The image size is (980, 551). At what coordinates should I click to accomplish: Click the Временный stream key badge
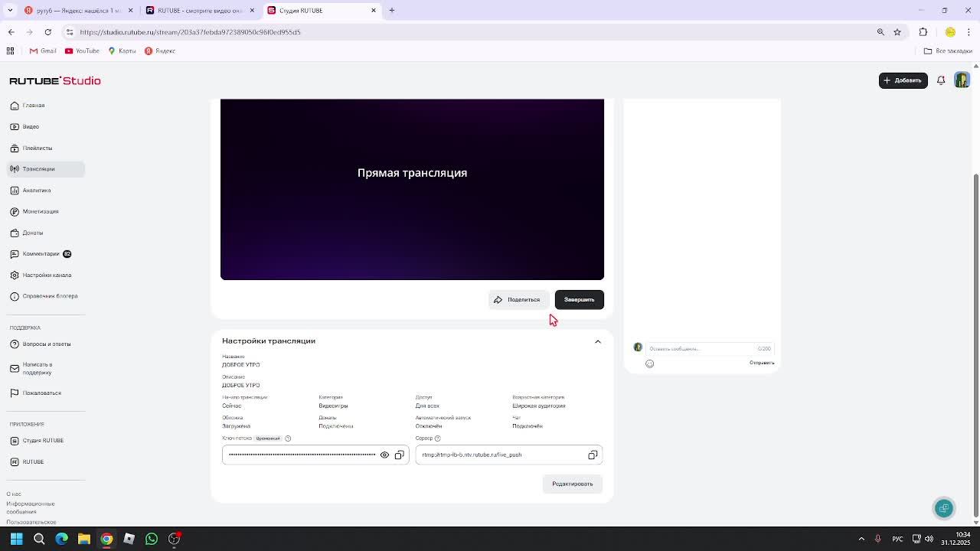pos(268,439)
